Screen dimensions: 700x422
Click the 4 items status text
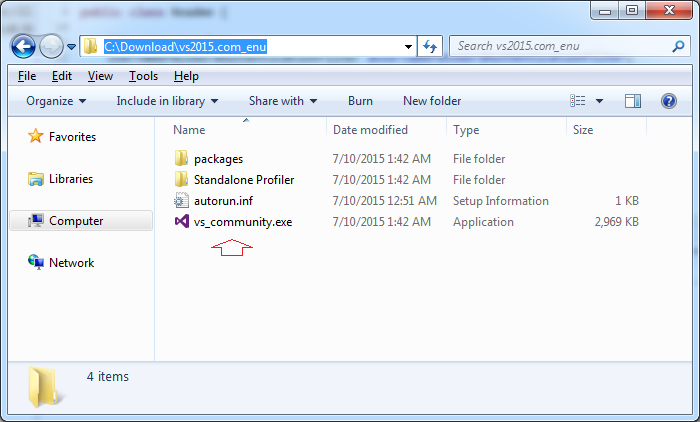click(x=108, y=376)
